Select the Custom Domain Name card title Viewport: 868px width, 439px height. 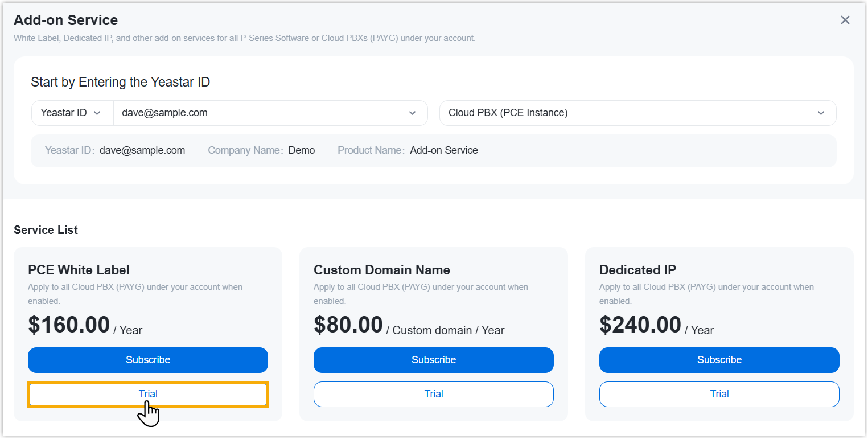pos(381,270)
